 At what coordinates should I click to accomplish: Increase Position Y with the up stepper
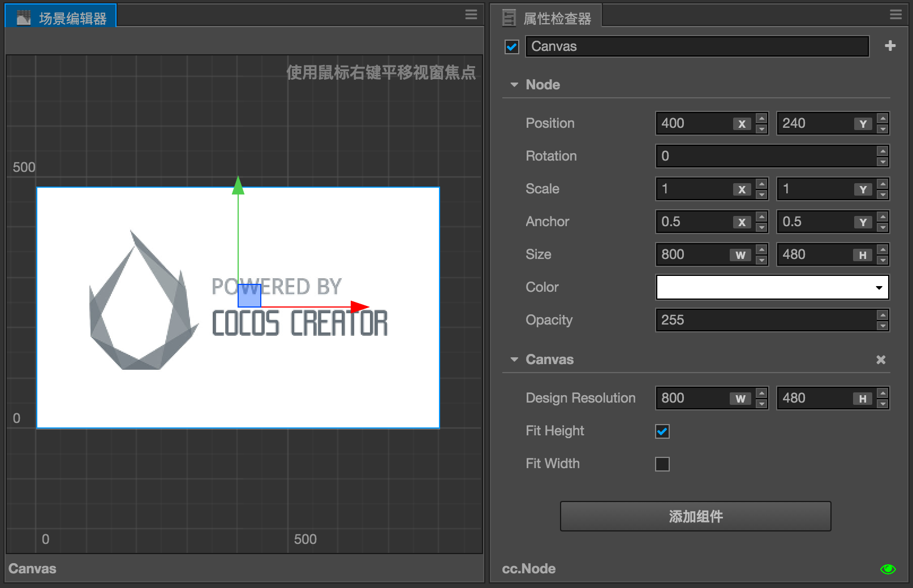pyautogui.click(x=883, y=118)
